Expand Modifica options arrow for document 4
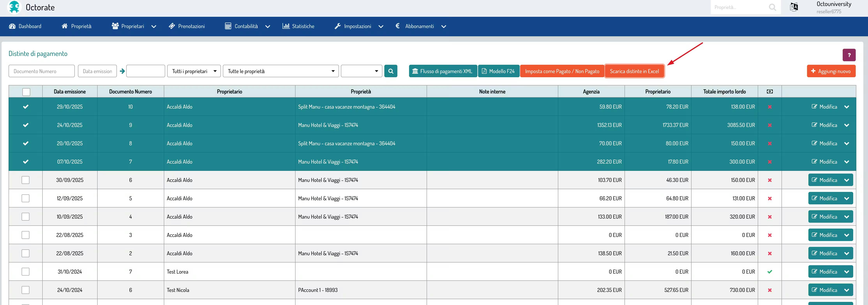 click(x=846, y=217)
